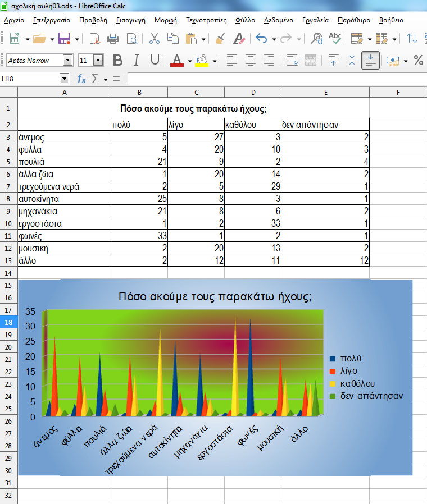Click the Save document icon
The image size is (427, 504).
(x=64, y=39)
